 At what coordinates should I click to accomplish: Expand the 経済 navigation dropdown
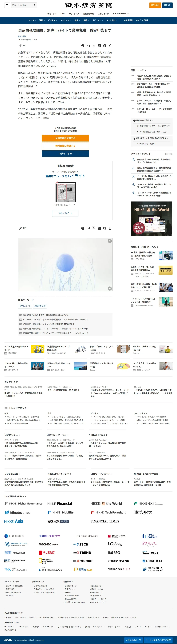point(77,20)
